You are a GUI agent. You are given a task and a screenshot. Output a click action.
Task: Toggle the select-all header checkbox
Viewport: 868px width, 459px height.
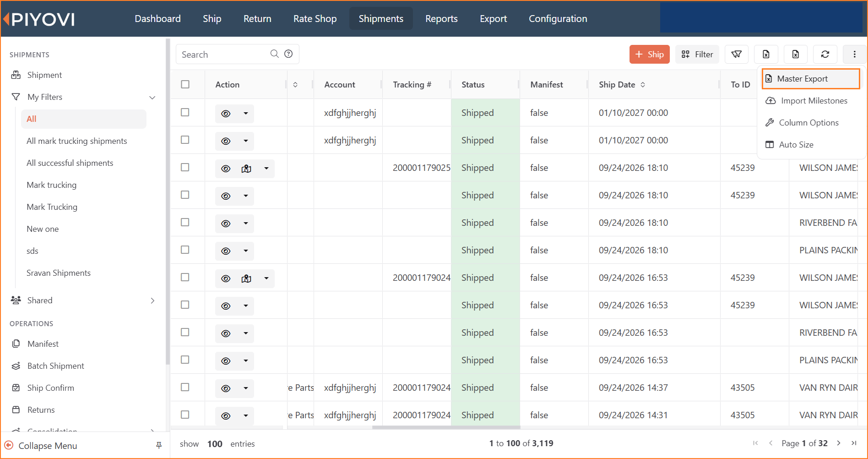185,84
